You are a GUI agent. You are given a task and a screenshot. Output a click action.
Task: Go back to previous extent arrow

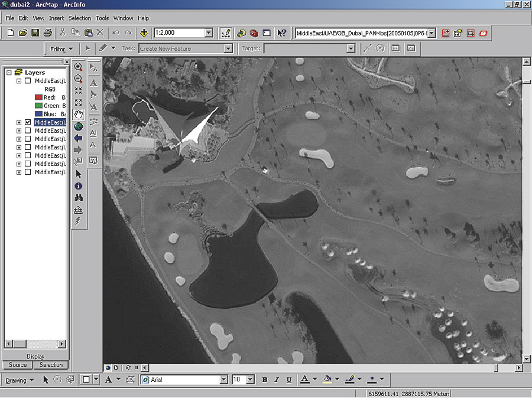(78, 138)
